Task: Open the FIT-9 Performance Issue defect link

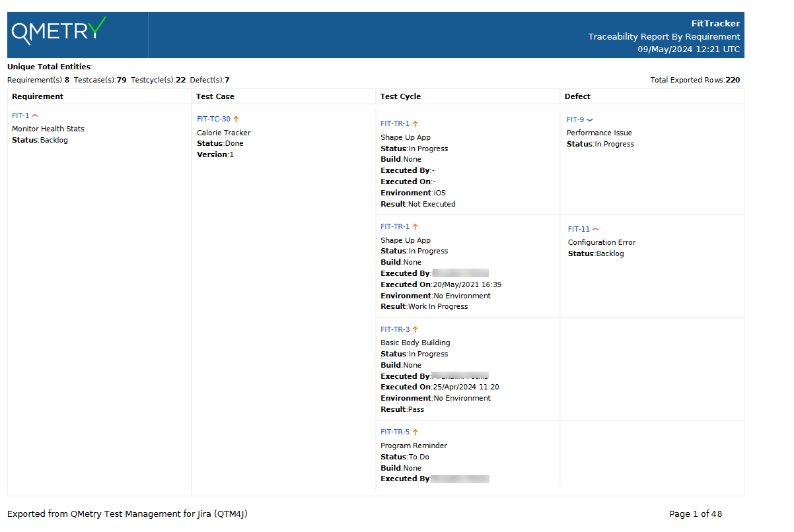Action: click(x=575, y=120)
